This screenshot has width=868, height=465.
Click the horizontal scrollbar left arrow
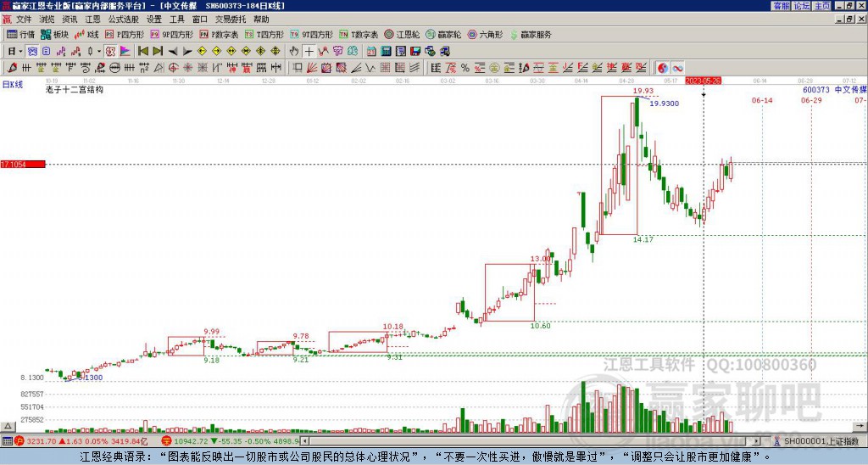click(x=304, y=441)
